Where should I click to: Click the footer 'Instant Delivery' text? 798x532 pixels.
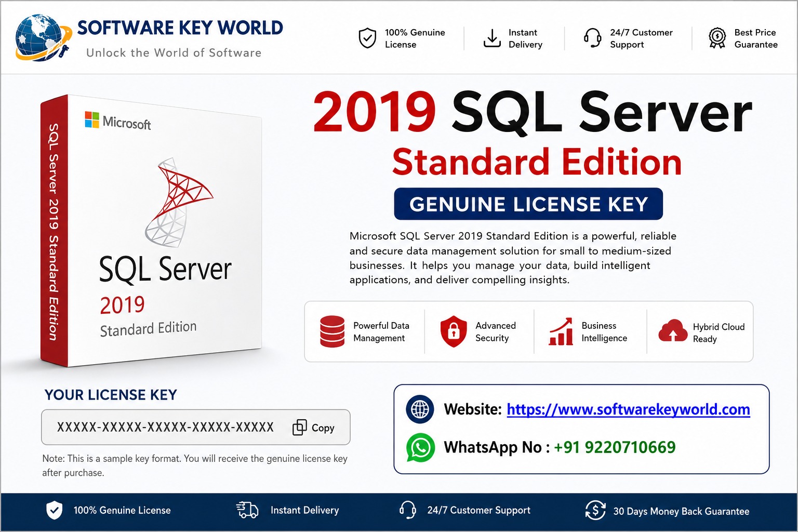304,510
